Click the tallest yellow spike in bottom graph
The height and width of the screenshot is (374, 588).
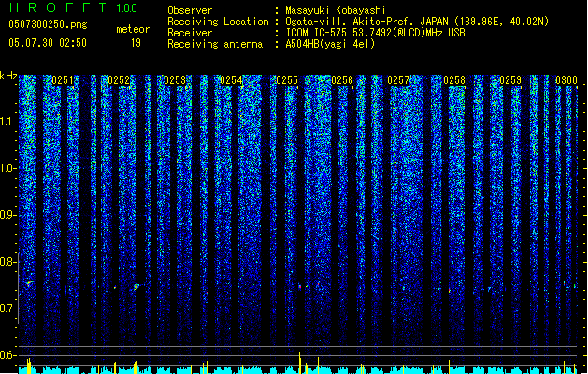(x=300, y=362)
